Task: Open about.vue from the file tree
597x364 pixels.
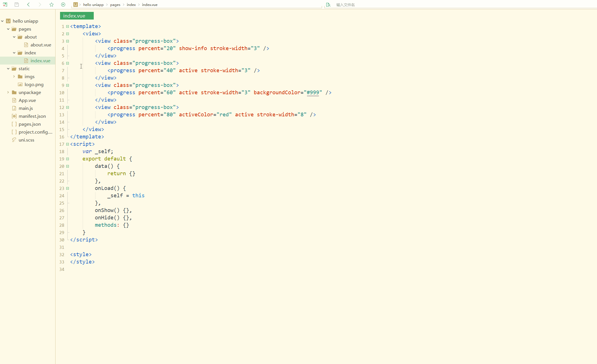Action: click(41, 45)
